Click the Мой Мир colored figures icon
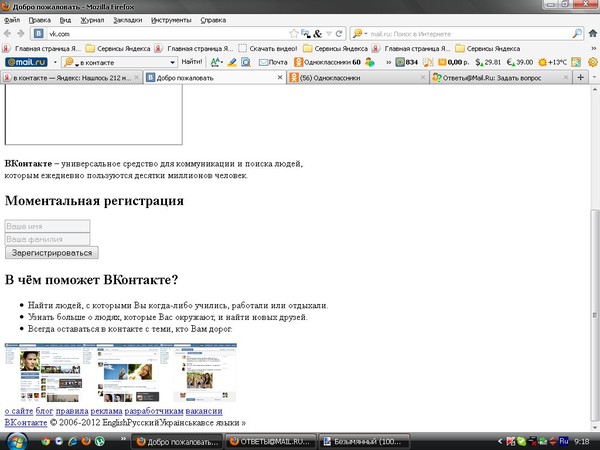 [x=370, y=62]
